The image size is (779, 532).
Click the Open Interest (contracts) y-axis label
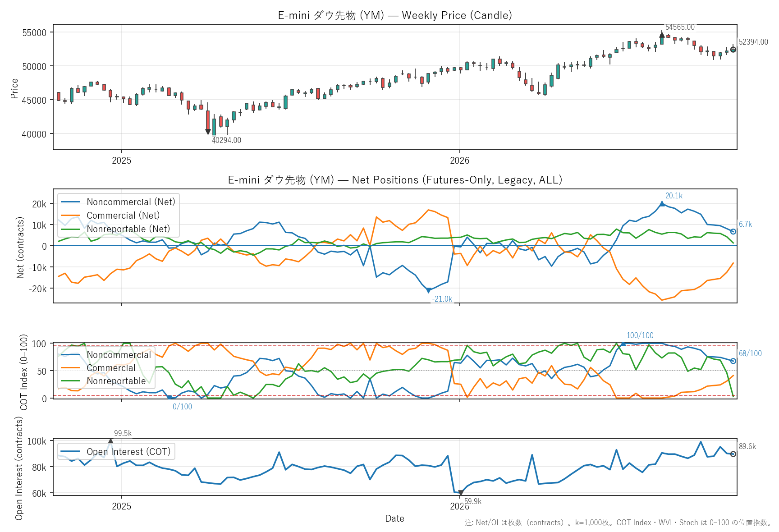pos(18,468)
